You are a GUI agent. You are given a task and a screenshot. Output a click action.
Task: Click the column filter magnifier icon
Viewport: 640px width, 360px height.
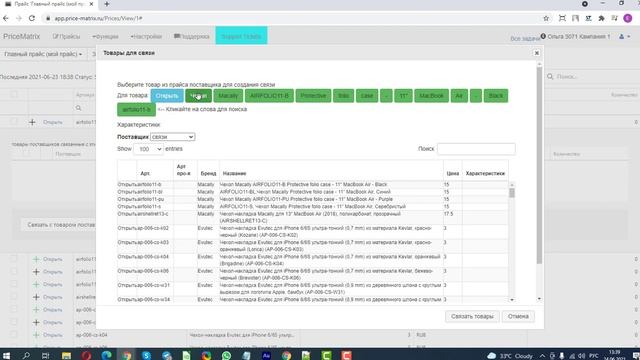(x=78, y=108)
